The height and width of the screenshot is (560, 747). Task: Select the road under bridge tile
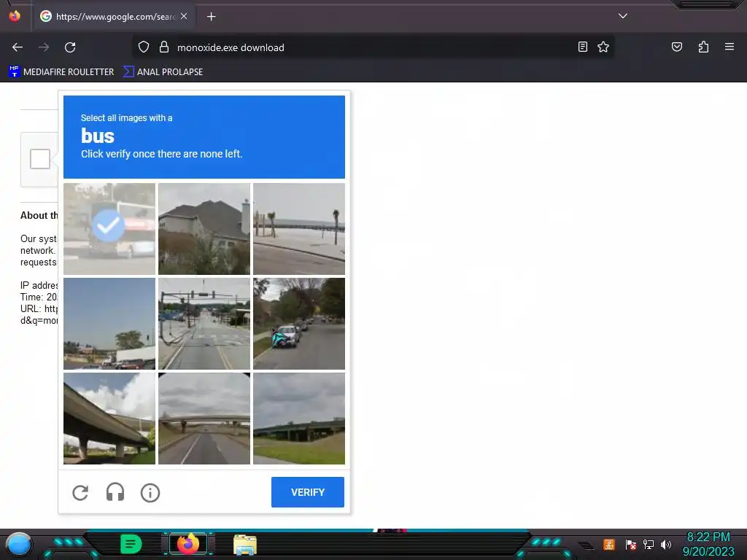pyautogui.click(x=204, y=418)
